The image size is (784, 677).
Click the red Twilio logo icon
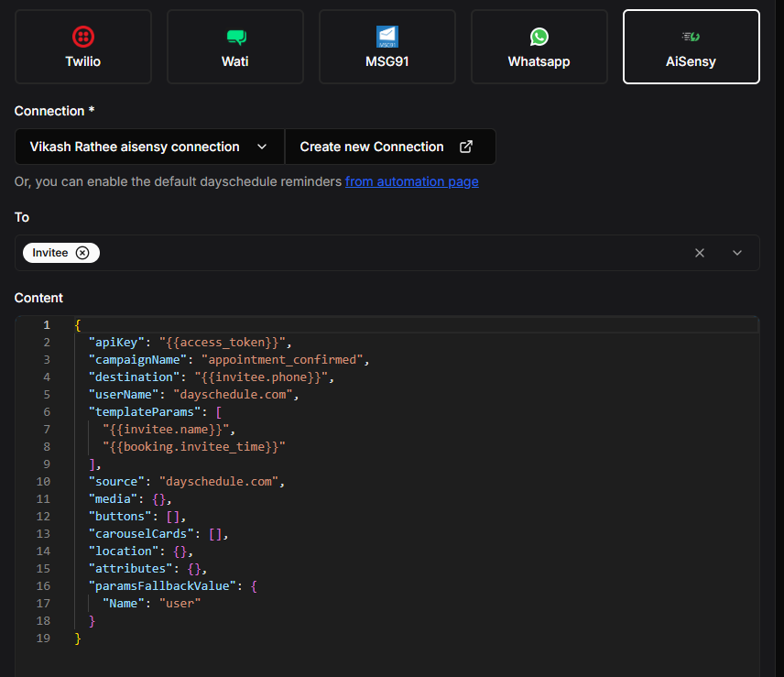[x=83, y=37]
